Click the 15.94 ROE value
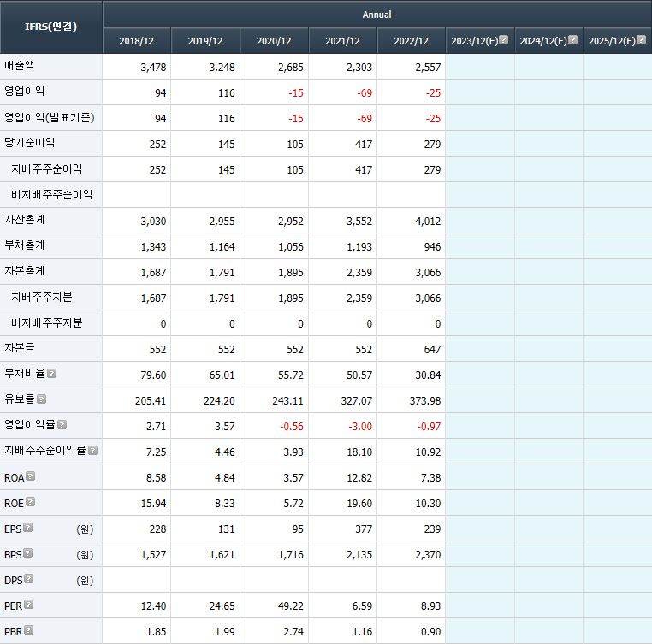 pyautogui.click(x=153, y=504)
